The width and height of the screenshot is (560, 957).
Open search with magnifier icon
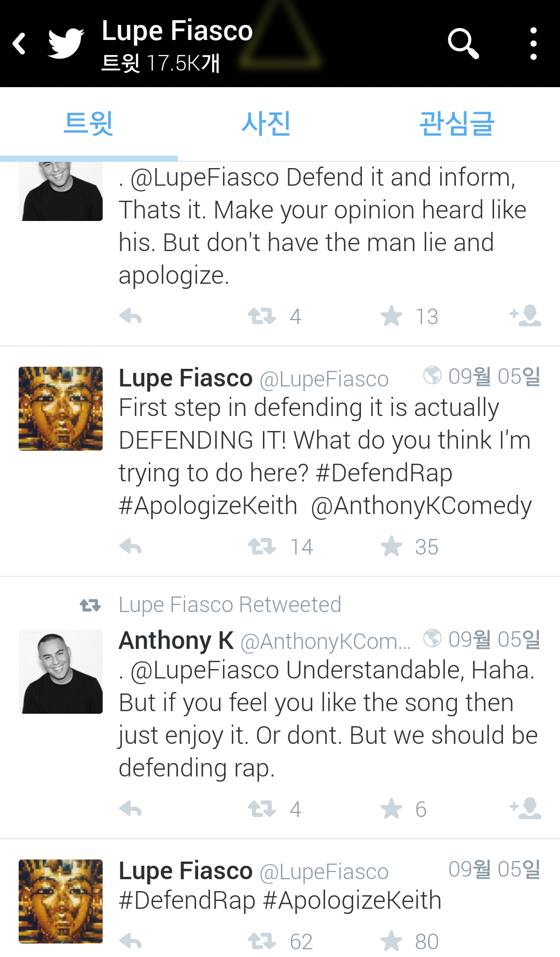pos(463,44)
